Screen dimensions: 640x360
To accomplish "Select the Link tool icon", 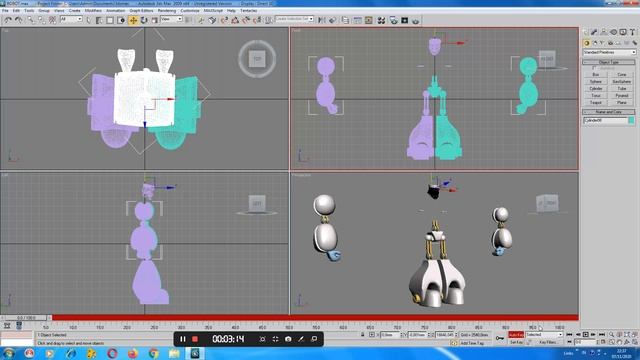I will click(31, 20).
